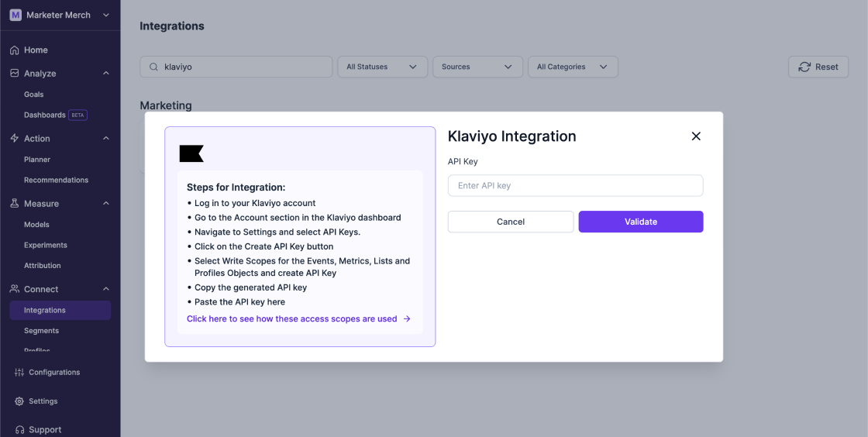The image size is (868, 437).
Task: Click the Action lightning bolt icon
Action: click(15, 138)
